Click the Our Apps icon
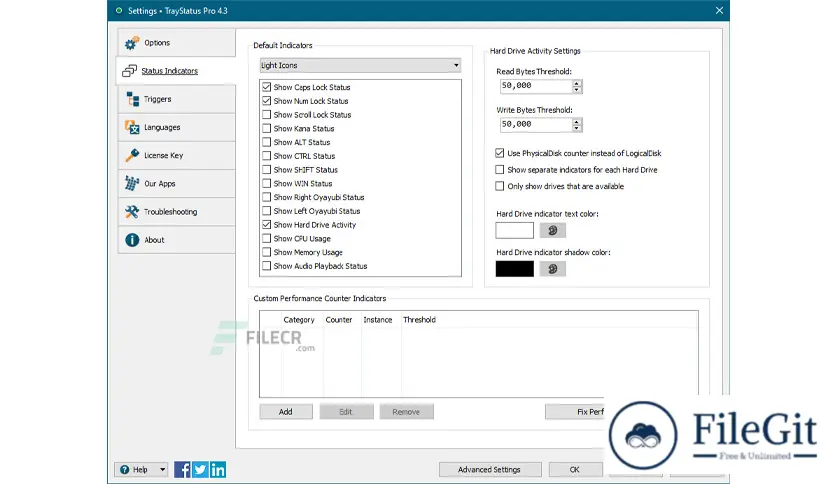Viewport: 836px width, 484px height. tap(132, 183)
